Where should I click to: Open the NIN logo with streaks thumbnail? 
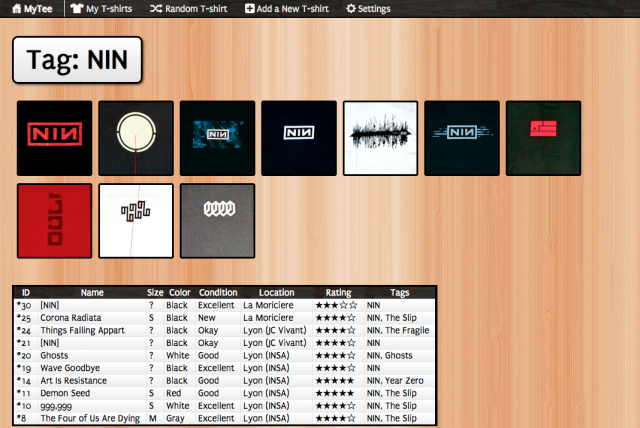click(462, 138)
